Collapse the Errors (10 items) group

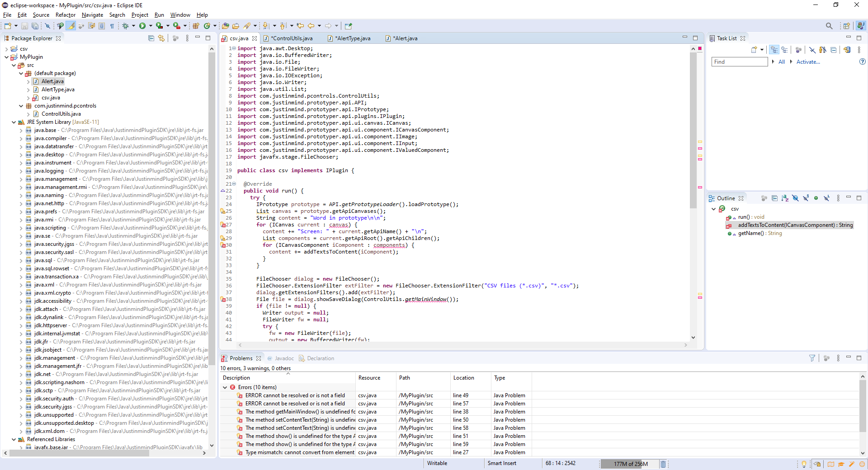pyautogui.click(x=225, y=387)
